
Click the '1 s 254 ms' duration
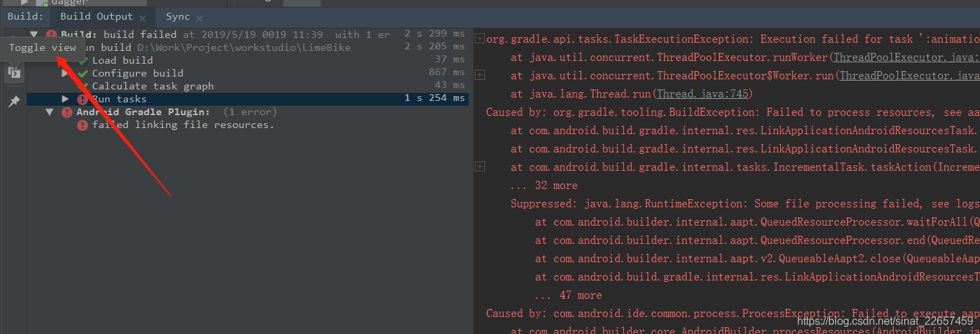[x=435, y=99]
